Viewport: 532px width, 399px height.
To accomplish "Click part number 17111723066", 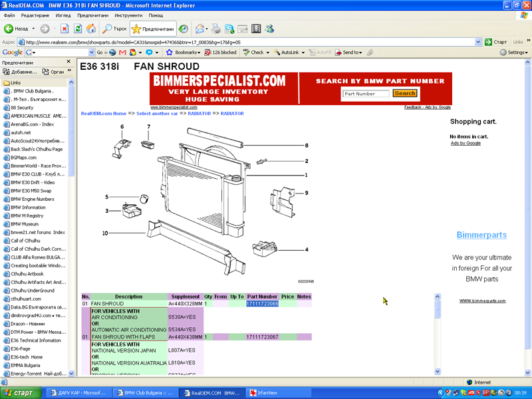I will 262,304.
